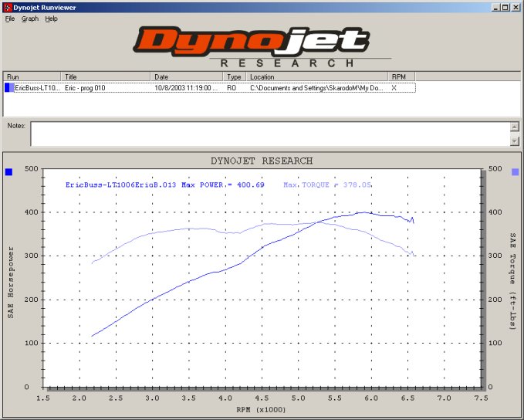Toggle the RPM X mark for the run
This screenshot has height=420, width=524.
[x=394, y=88]
